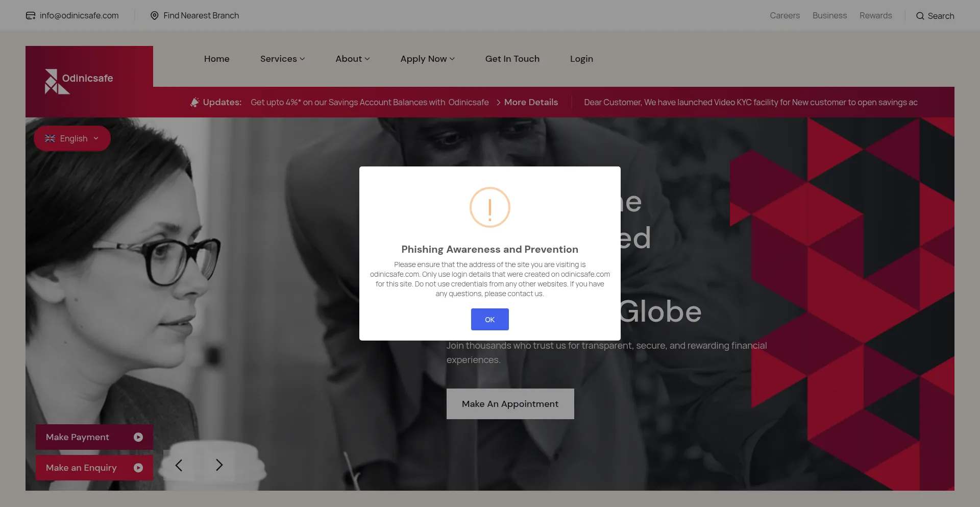
Task: Open the Careers link
Action: pos(785,15)
